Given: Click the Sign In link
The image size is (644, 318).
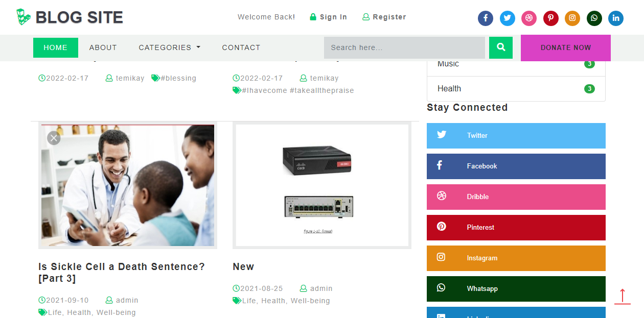Looking at the screenshot, I should [328, 17].
